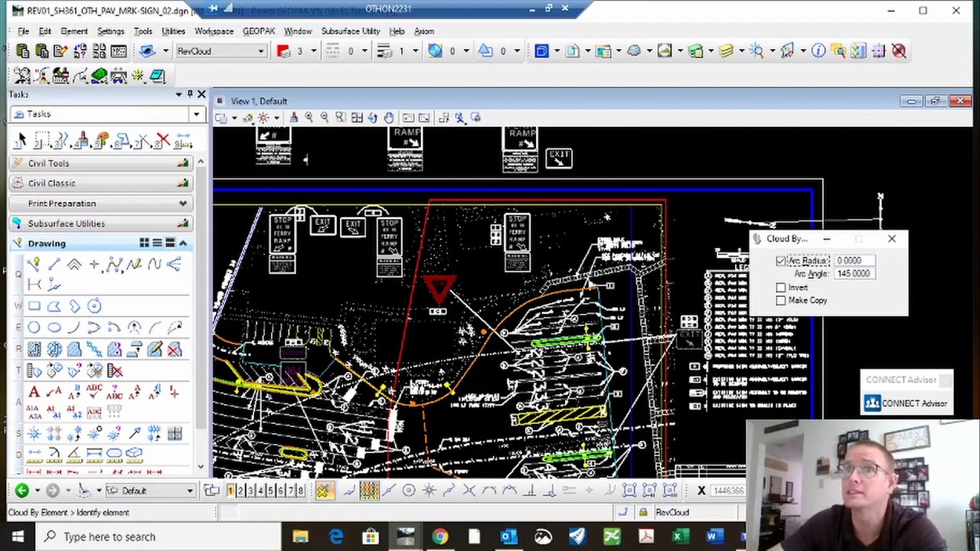
Task: Open the Axiom menu
Action: (424, 31)
